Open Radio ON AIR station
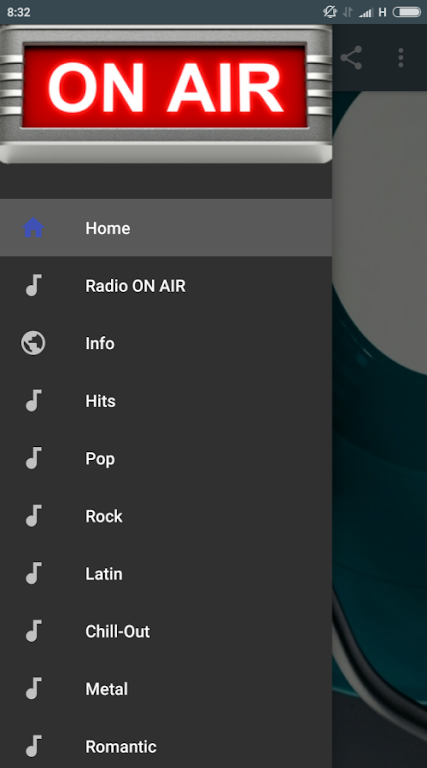Viewport: 427px width, 768px height. (166, 286)
